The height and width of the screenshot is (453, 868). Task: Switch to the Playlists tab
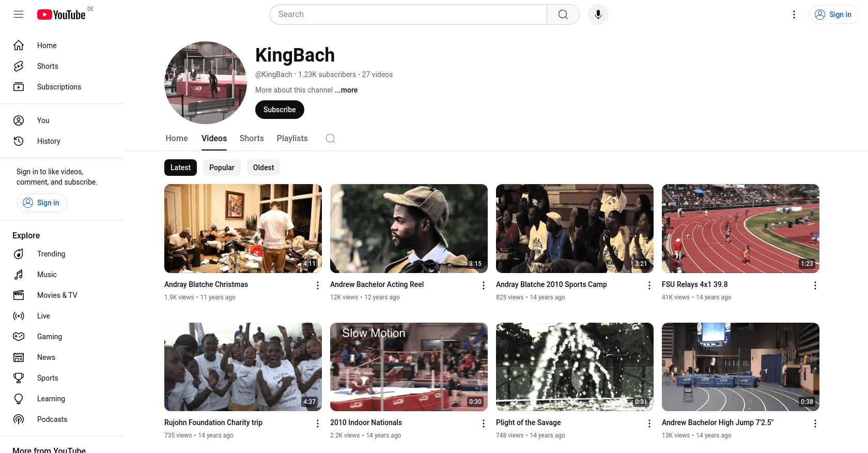(292, 139)
